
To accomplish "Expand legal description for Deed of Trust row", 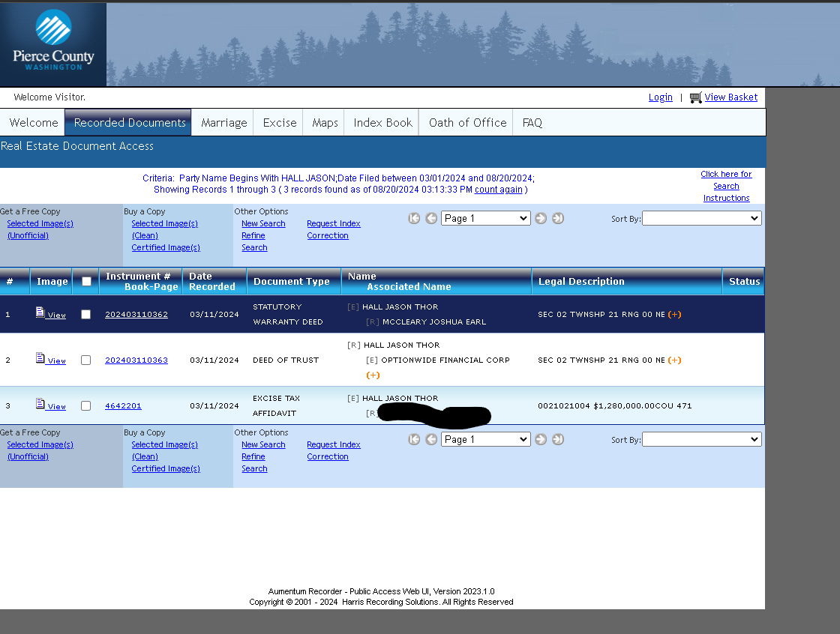I will point(674,360).
